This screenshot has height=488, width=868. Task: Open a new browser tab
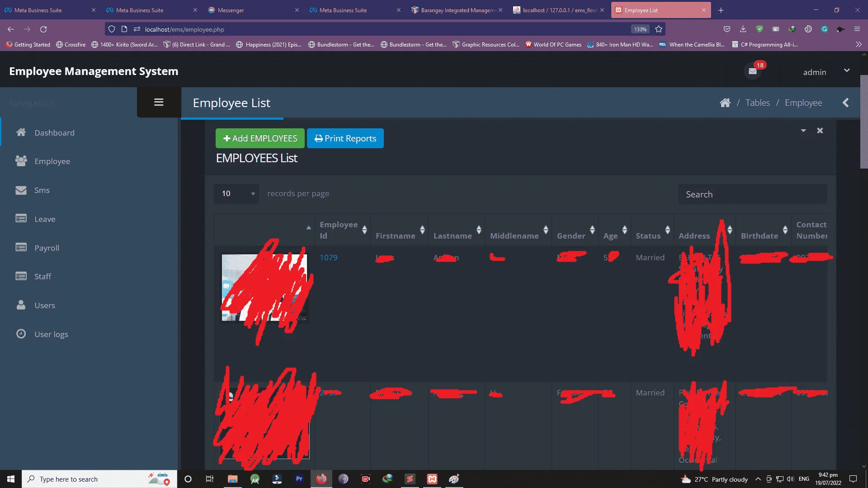point(721,10)
